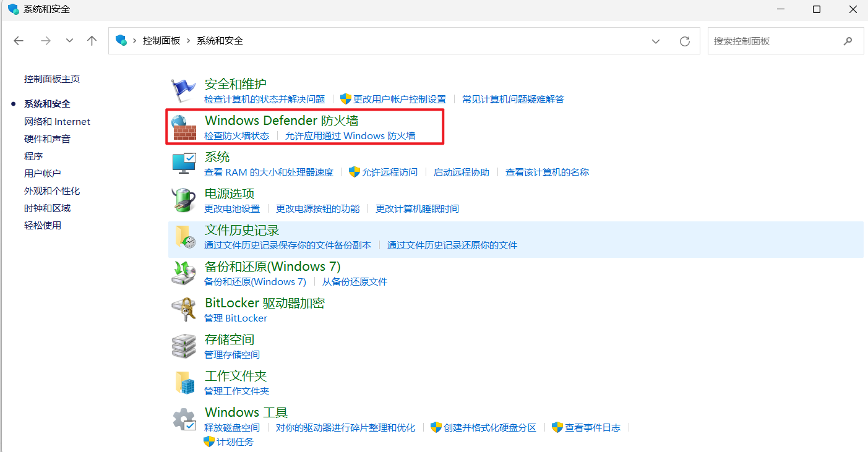Open BitLocker 驱动器加密 heading
Screen dimensions: 868x452
pyautogui.click(x=265, y=302)
